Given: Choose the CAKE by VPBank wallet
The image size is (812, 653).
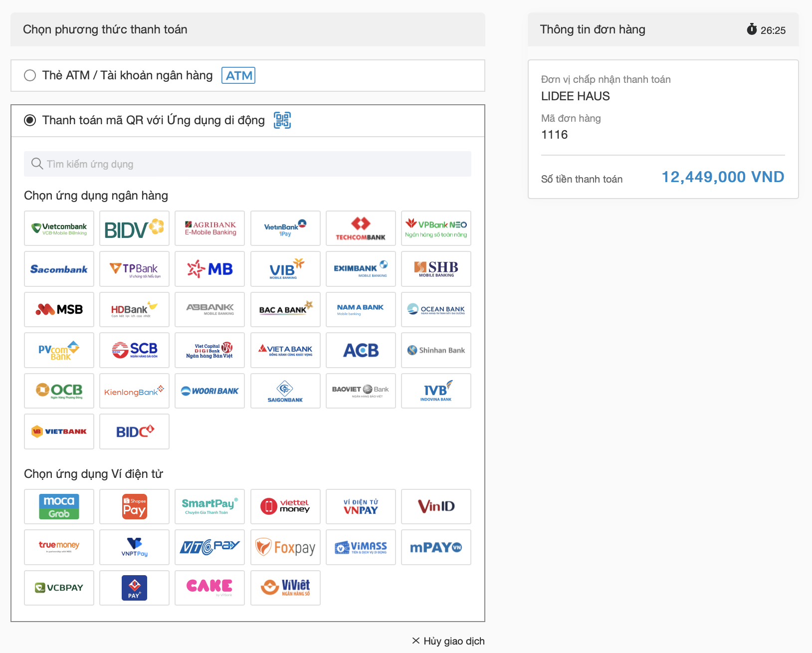Looking at the screenshot, I should 209,588.
